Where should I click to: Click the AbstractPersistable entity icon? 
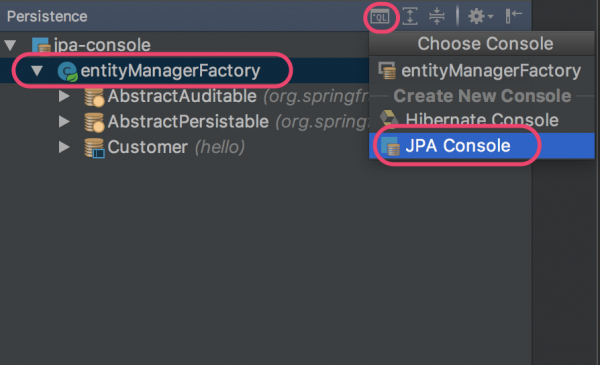click(x=94, y=122)
